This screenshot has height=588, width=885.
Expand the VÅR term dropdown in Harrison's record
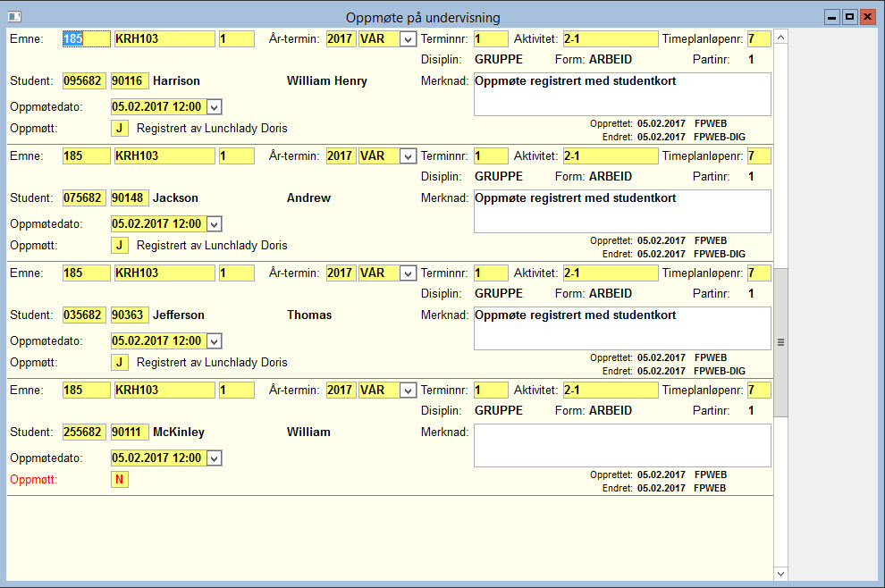(x=408, y=39)
